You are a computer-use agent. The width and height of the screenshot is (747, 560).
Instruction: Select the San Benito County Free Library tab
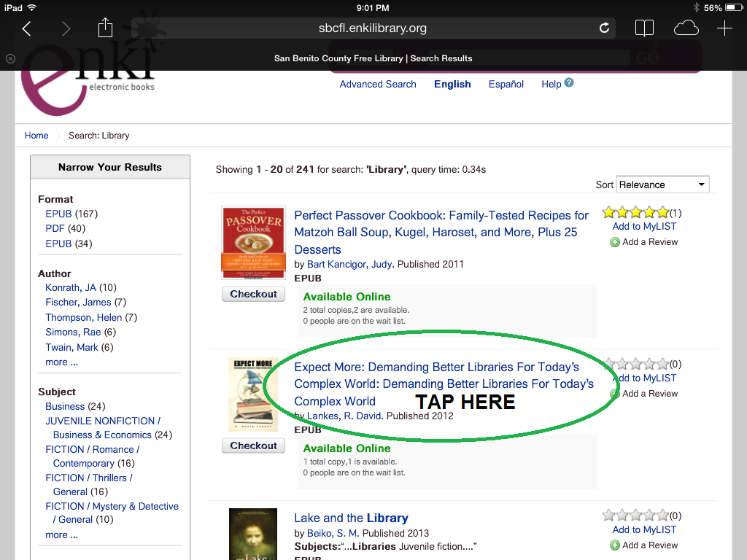[x=373, y=58]
